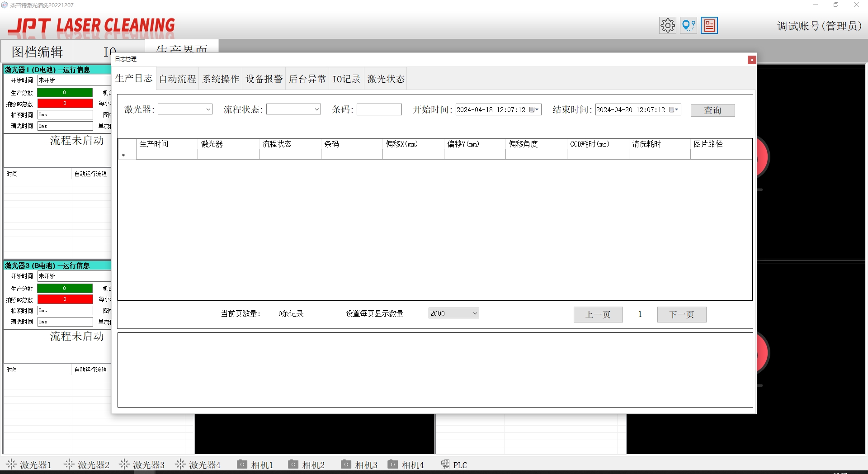Click the 偏移角度 column header
The width and height of the screenshot is (868, 474).
(x=536, y=144)
